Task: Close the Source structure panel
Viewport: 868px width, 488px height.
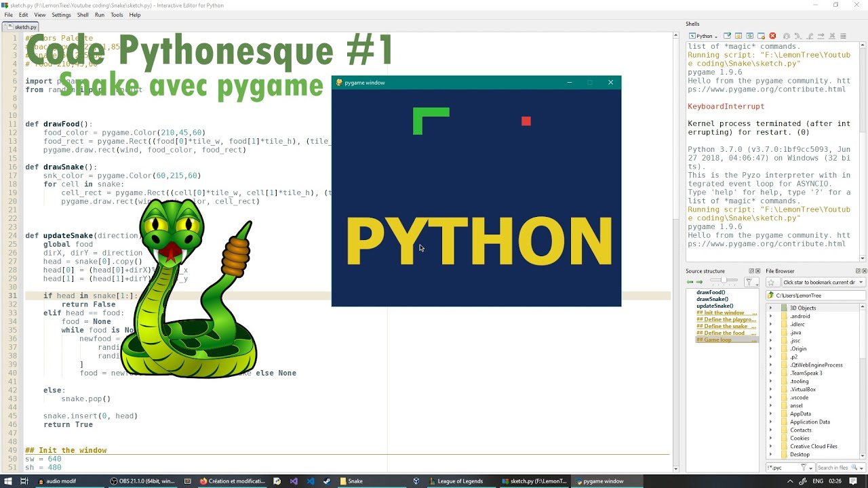Action: pos(758,271)
